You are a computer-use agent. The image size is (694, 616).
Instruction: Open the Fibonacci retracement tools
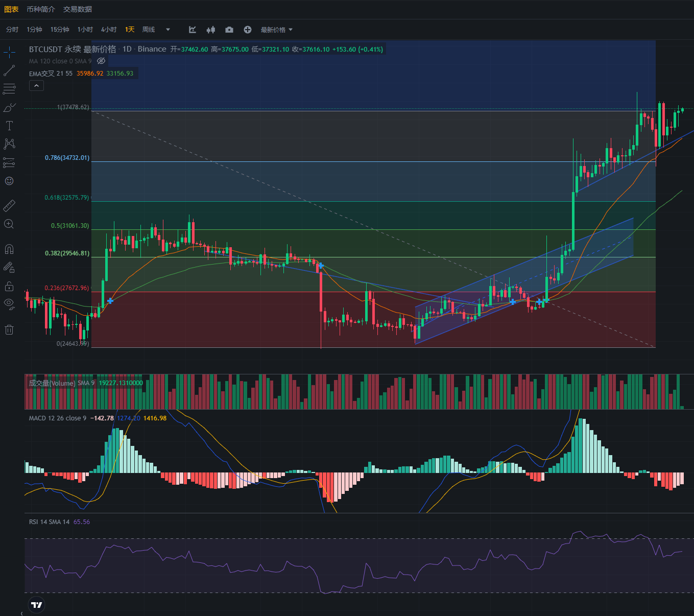coord(9,89)
